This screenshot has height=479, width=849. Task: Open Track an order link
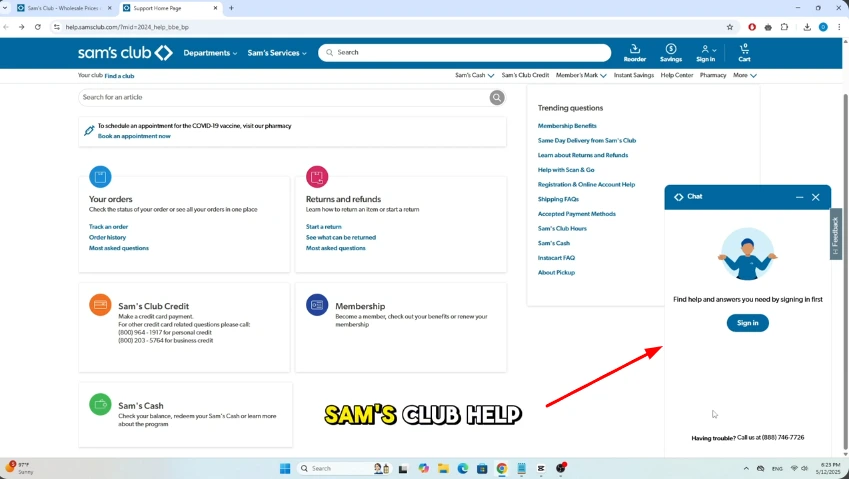coord(108,227)
